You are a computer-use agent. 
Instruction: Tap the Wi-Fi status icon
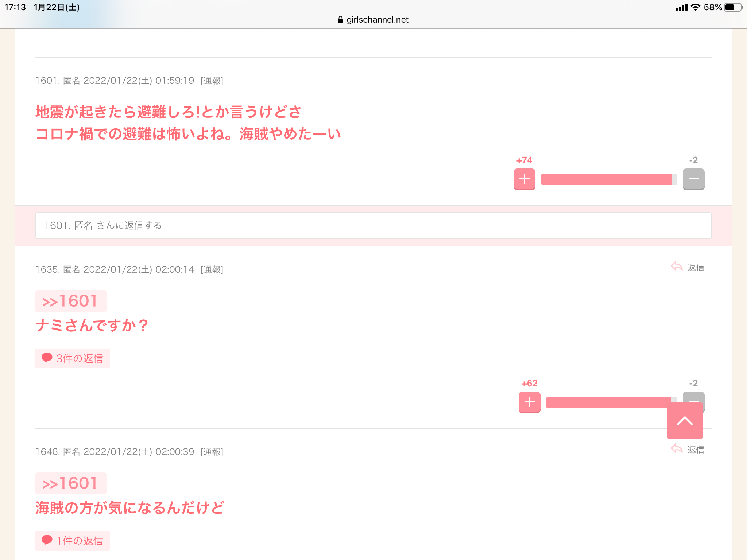(696, 7)
